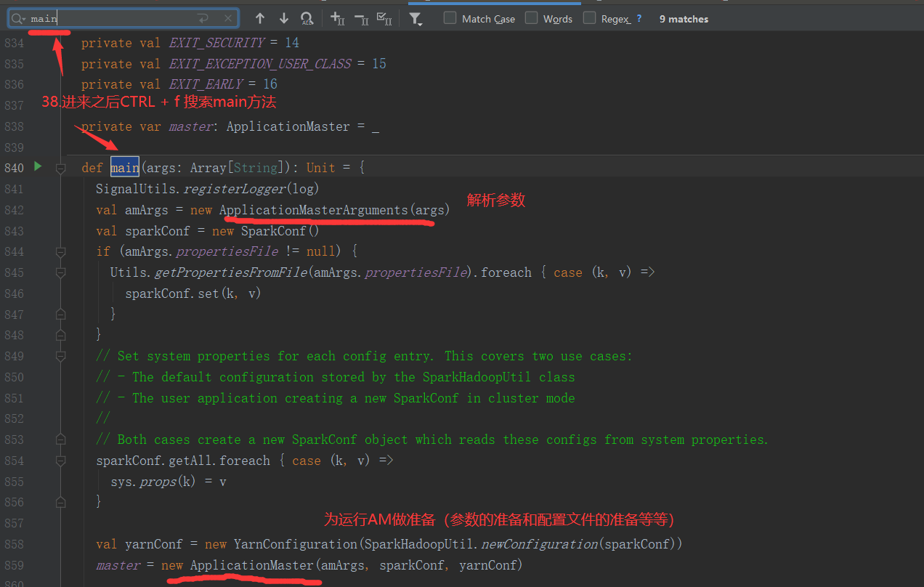Open the Regex help question mark
The height and width of the screenshot is (587, 924).
[639, 19]
